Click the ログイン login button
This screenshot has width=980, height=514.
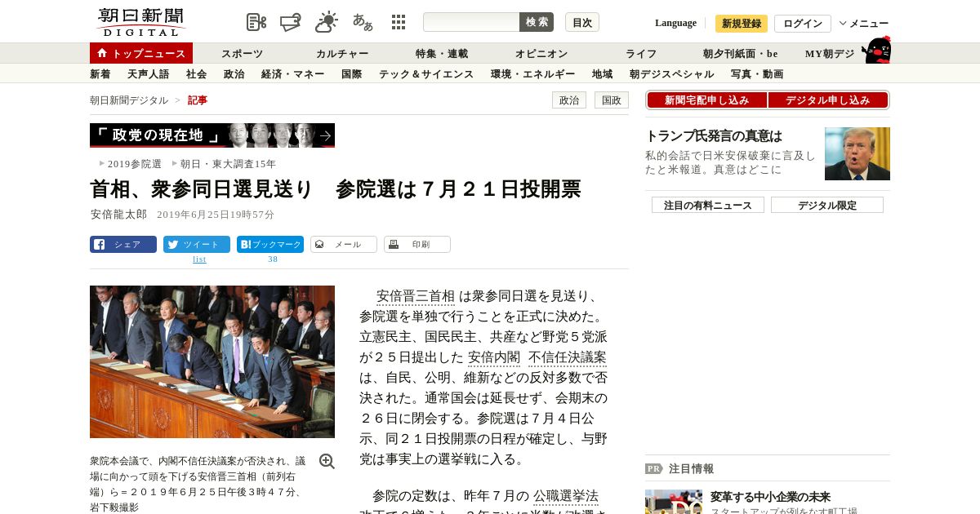(x=803, y=24)
